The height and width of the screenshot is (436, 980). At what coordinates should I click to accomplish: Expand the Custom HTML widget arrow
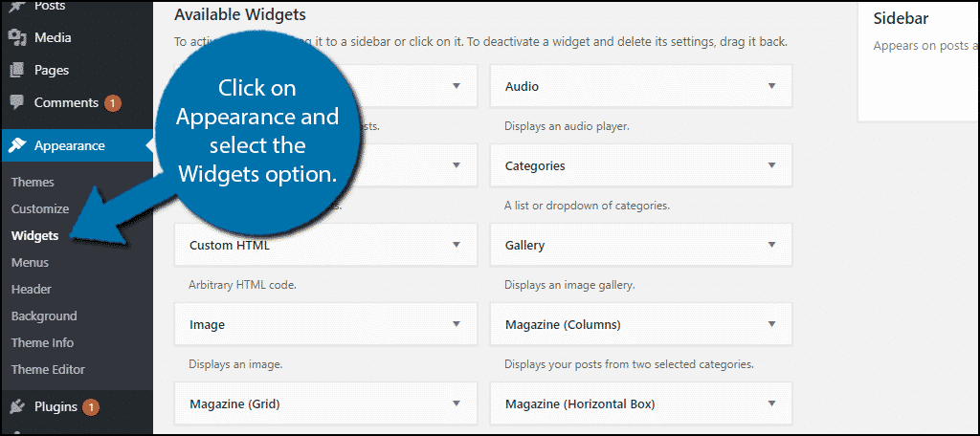[x=457, y=245]
